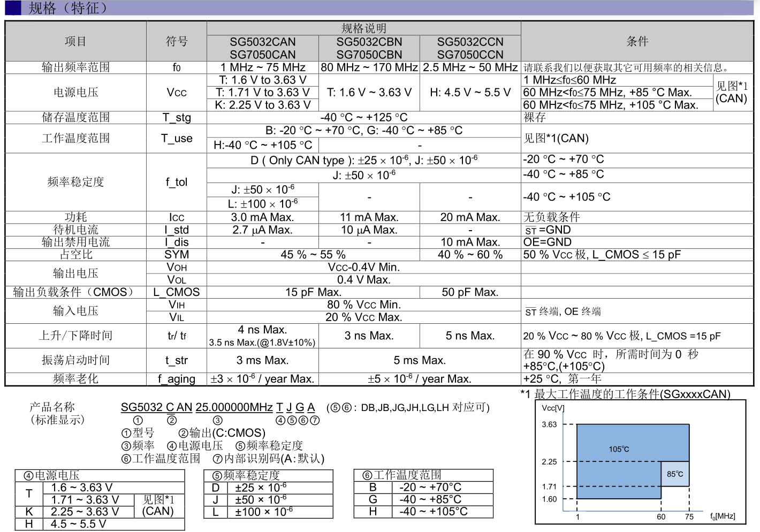The image size is (760, 532).
Task: Click the 待机电流 row label
Action: click(x=75, y=230)
